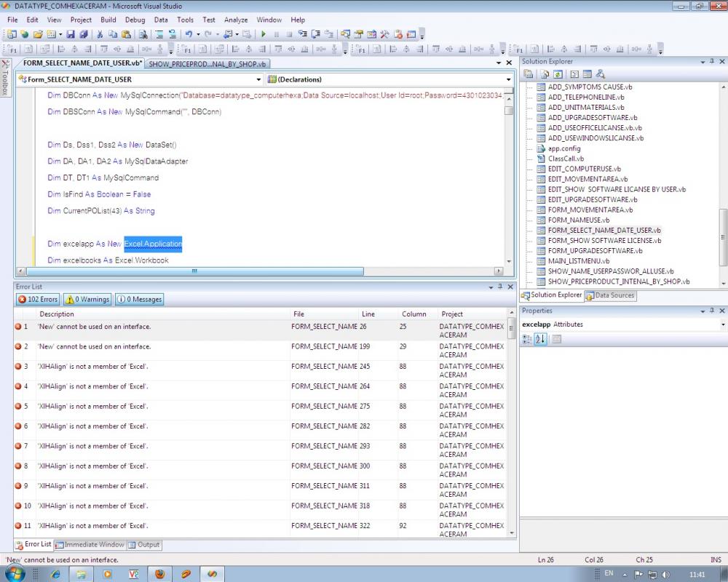Click View Class Diagram icon in Solution Explorer
Screen dimensions: 728x582
[601, 74]
